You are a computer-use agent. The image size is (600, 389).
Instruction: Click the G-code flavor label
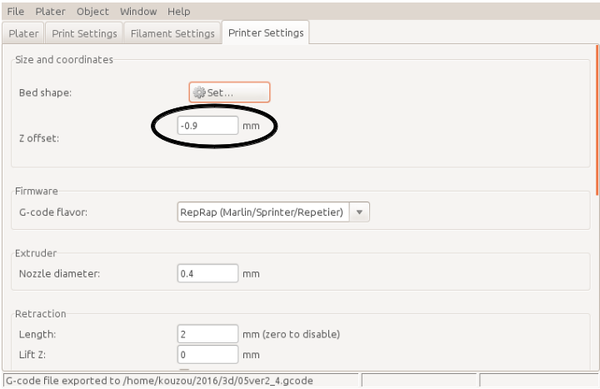click(x=53, y=212)
